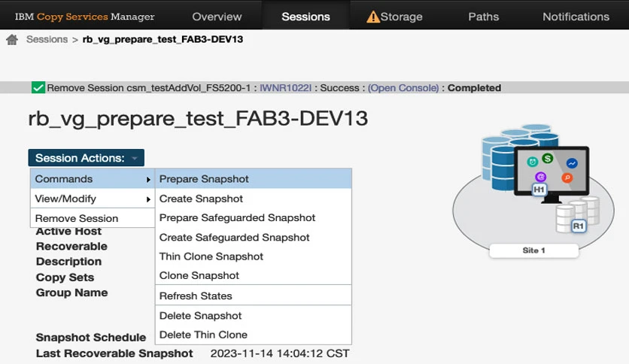Open the Overview tab
629x364 pixels.
217,17
